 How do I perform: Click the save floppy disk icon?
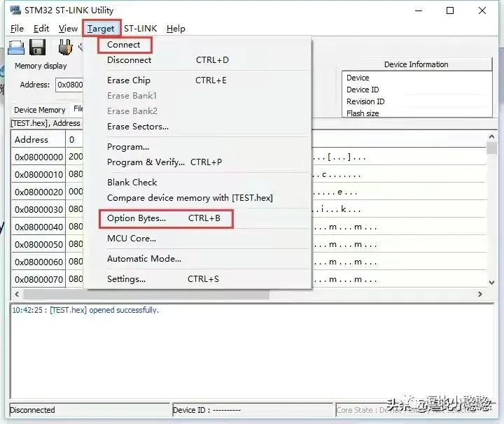[37, 47]
